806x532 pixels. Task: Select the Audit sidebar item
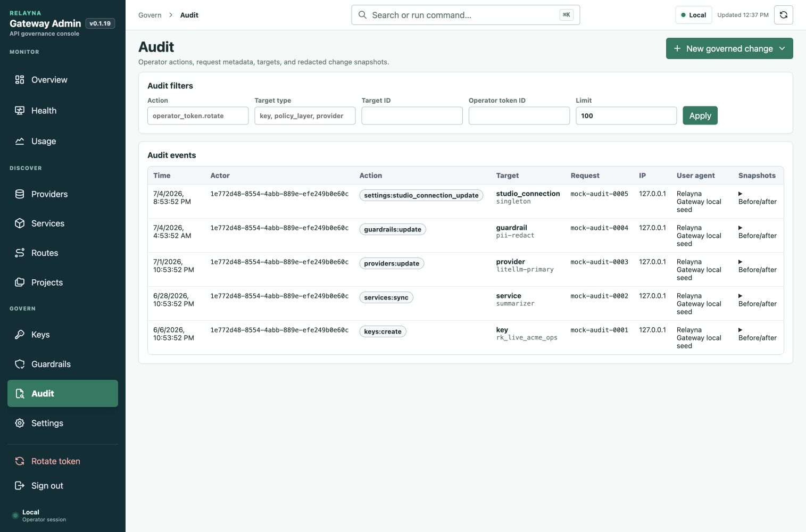63,394
